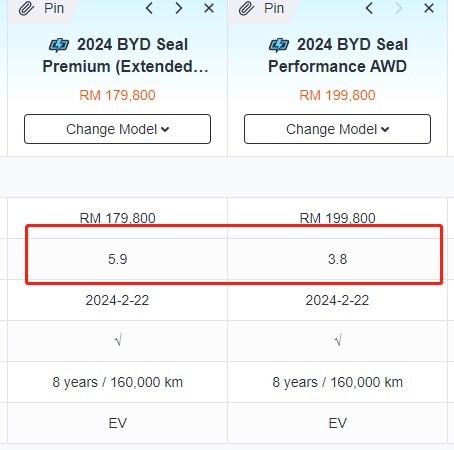This screenshot has height=450, width=454.
Task: Remove Seal Premium from comparison with X
Action: (209, 8)
